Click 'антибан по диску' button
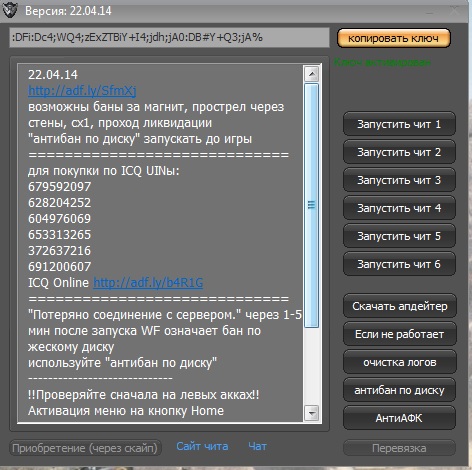472x470 pixels. click(x=400, y=390)
